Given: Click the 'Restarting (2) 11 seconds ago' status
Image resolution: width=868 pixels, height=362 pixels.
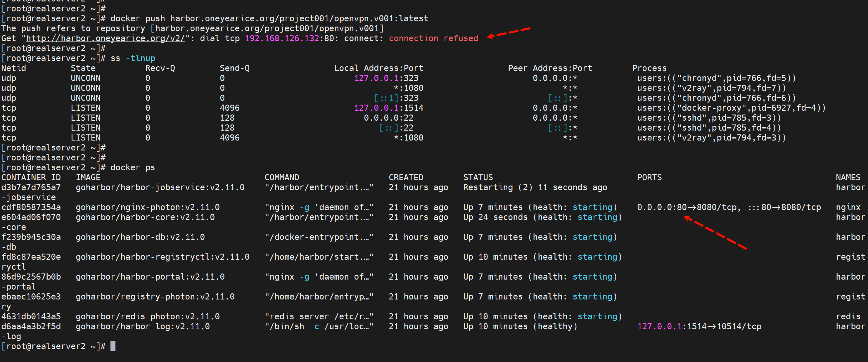Looking at the screenshot, I should pos(535,187).
